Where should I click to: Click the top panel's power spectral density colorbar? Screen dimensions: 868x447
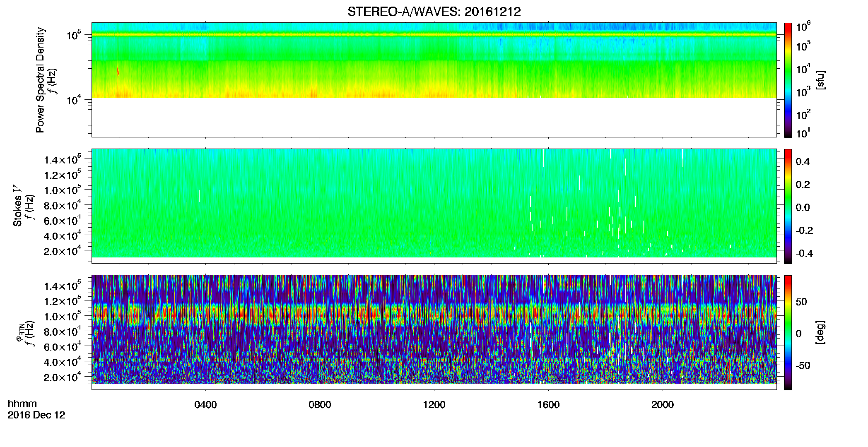(788, 80)
